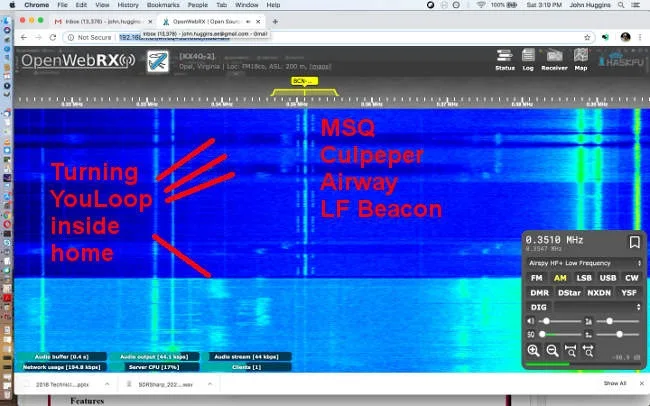Viewport: 650px width, 406px height.
Task: Reload the page in Chrome
Action: [53, 37]
